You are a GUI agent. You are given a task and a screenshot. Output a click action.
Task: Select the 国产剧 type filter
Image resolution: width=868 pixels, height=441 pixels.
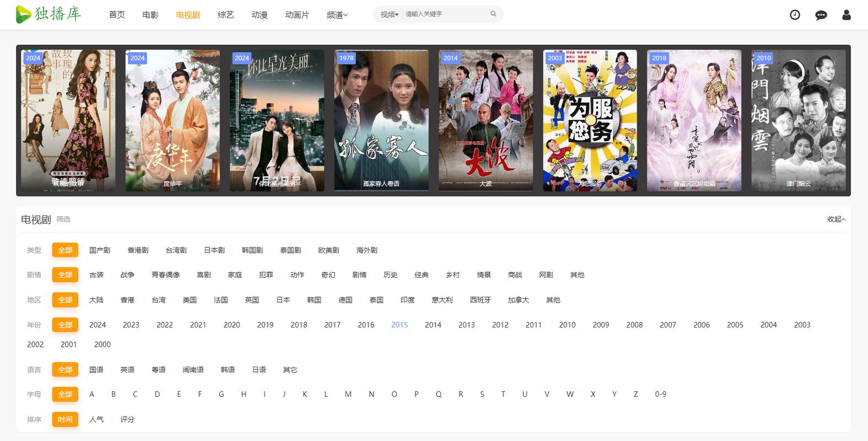[x=100, y=250]
